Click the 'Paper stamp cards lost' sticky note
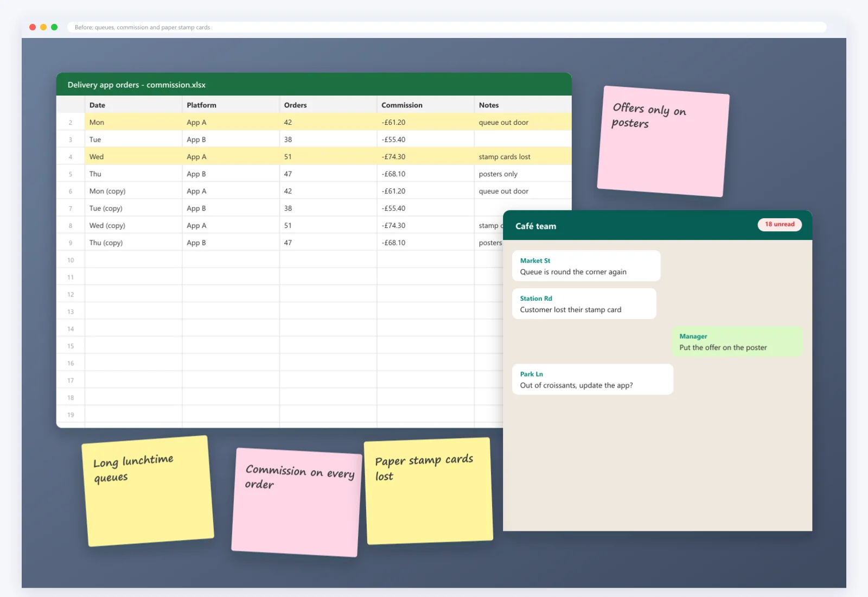 (429, 491)
